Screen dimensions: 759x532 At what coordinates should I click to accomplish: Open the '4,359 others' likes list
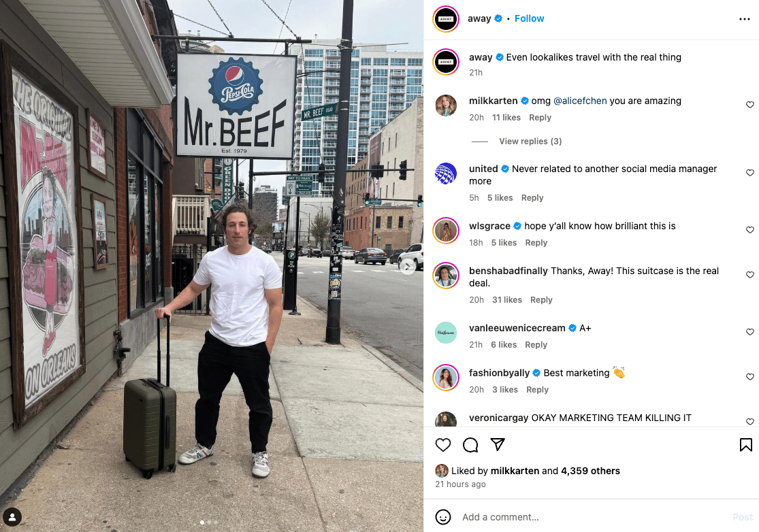[x=590, y=471]
